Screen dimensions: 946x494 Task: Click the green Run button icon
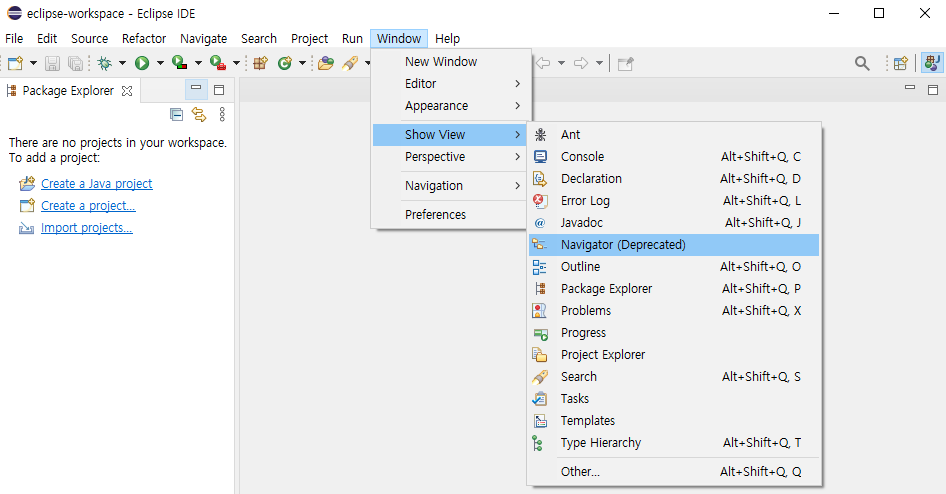(x=142, y=63)
